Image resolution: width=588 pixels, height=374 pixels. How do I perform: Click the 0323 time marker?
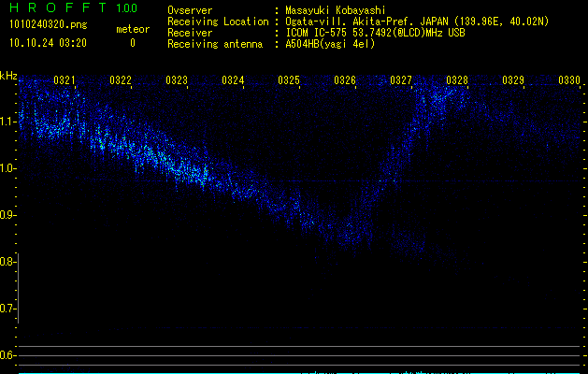pyautogui.click(x=177, y=79)
